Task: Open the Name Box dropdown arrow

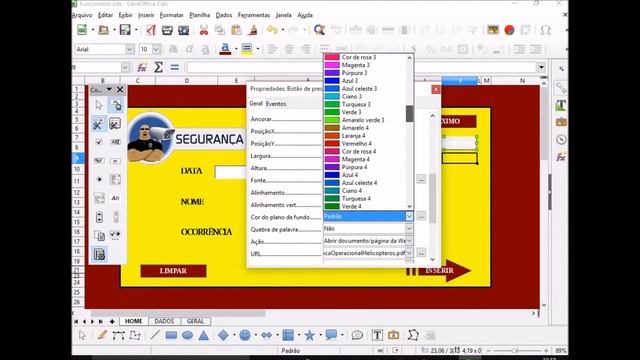Action: point(125,67)
